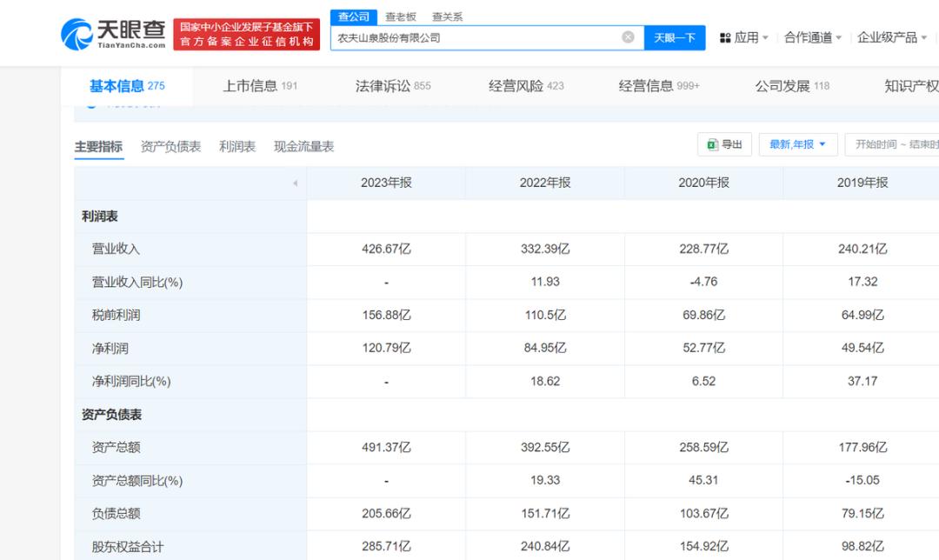
Task: Click the 营业收入同比(%) row label
Action: [137, 282]
